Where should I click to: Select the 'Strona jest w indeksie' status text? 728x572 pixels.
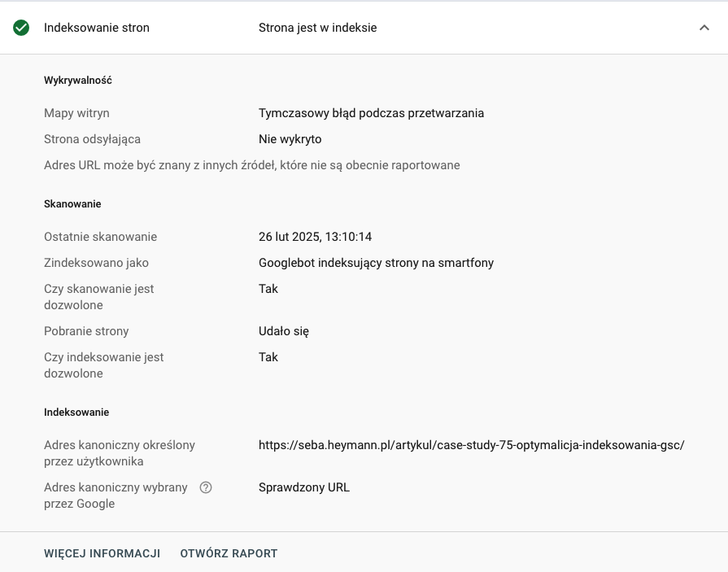coord(316,27)
